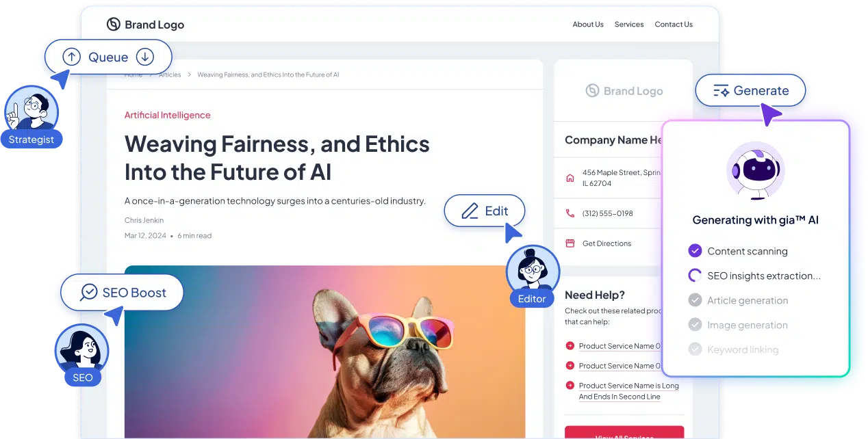
Task: Click the Queue down arrow icon
Action: click(x=144, y=57)
